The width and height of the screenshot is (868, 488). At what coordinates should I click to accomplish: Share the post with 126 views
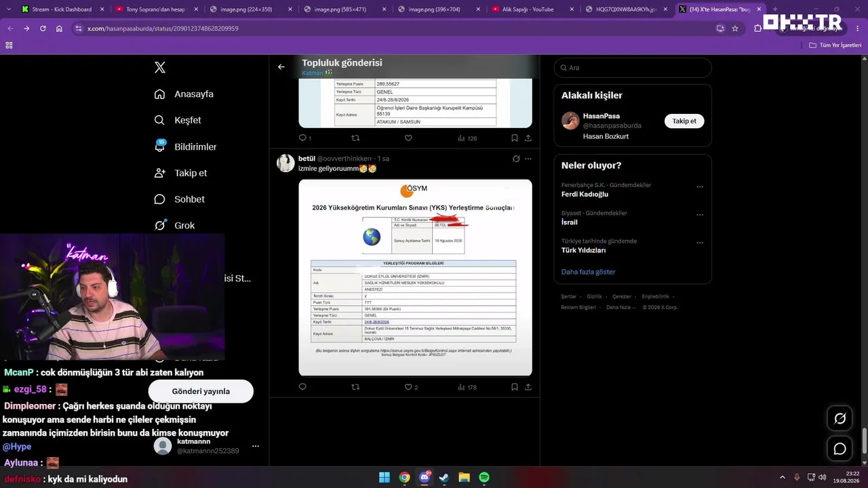click(528, 138)
